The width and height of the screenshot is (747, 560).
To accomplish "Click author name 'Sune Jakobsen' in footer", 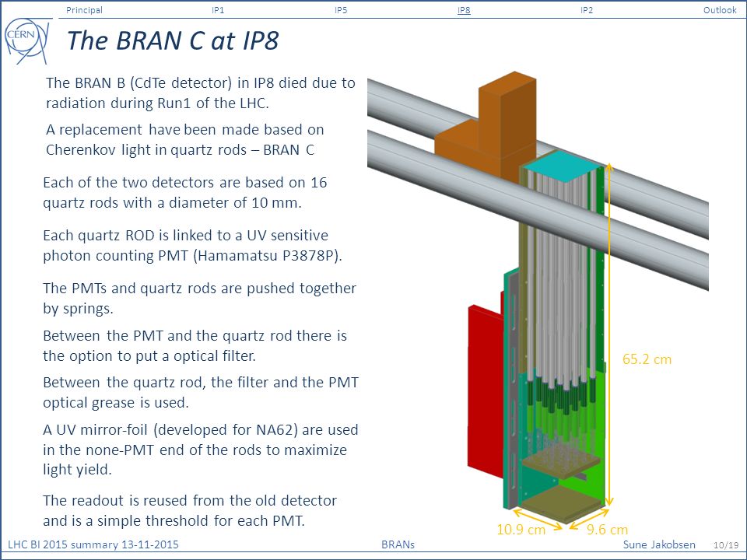I will pyautogui.click(x=659, y=544).
